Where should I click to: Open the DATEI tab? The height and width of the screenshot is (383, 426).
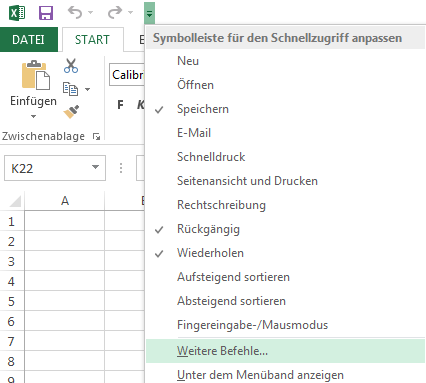tap(29, 40)
